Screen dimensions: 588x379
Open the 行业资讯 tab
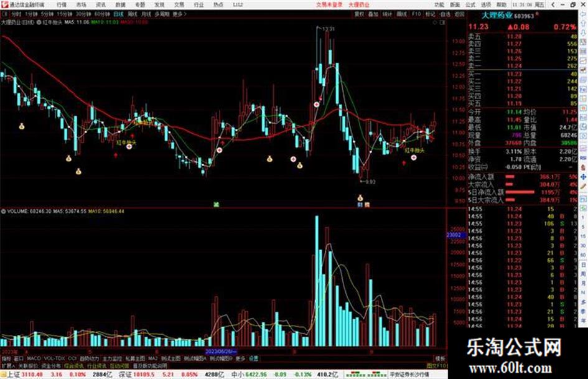pyautogui.click(x=96, y=365)
